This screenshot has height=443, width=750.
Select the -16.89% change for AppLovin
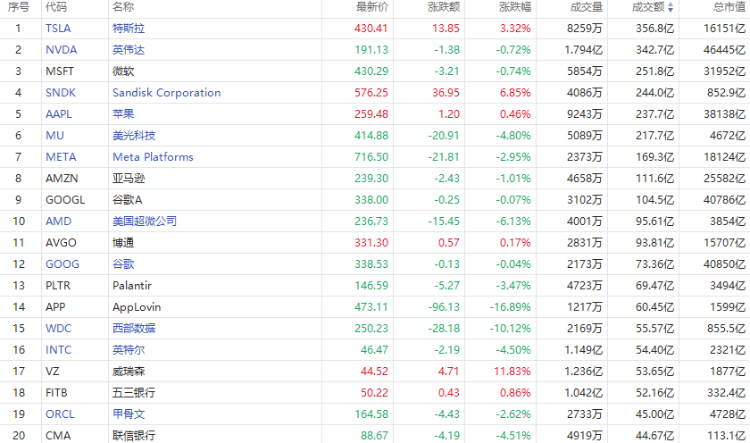click(510, 307)
